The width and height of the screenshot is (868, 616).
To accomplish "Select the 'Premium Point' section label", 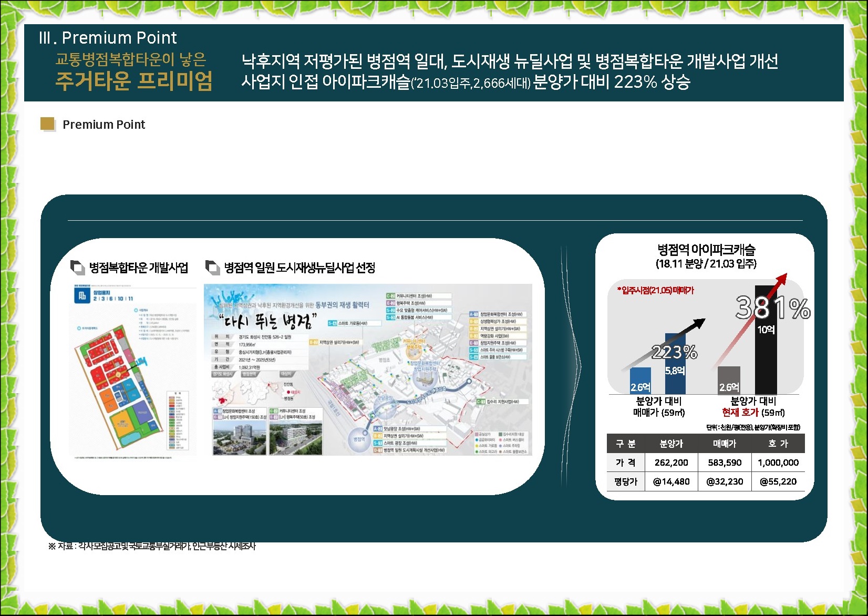I will click(104, 125).
